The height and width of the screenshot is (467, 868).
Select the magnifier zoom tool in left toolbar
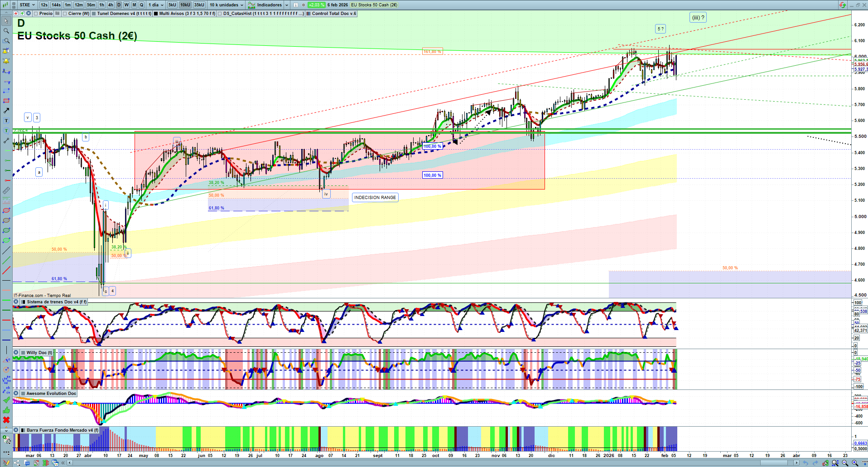click(x=6, y=31)
